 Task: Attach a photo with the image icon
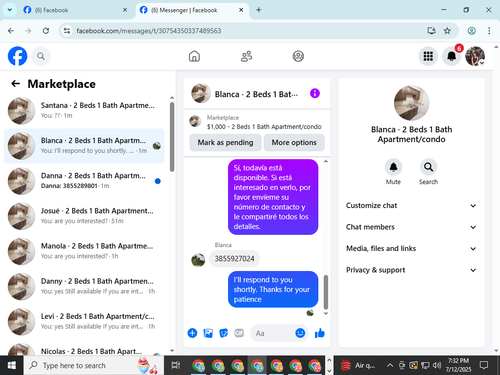[x=208, y=333]
